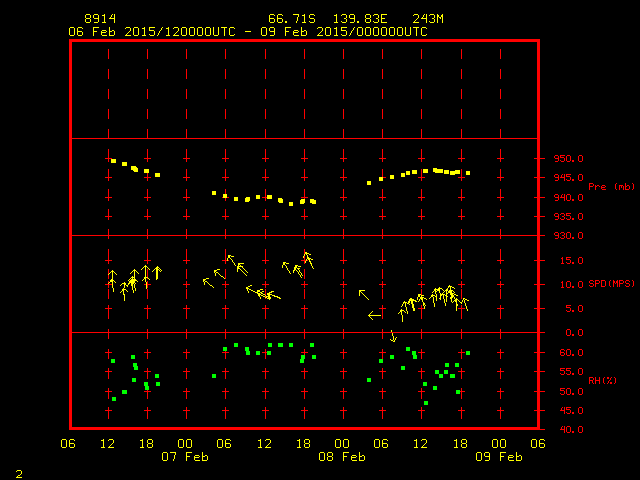Viewport: 640px width, 480px height.
Task: Click the frame number 2 in bottom corner
Action: pyautogui.click(x=19, y=473)
